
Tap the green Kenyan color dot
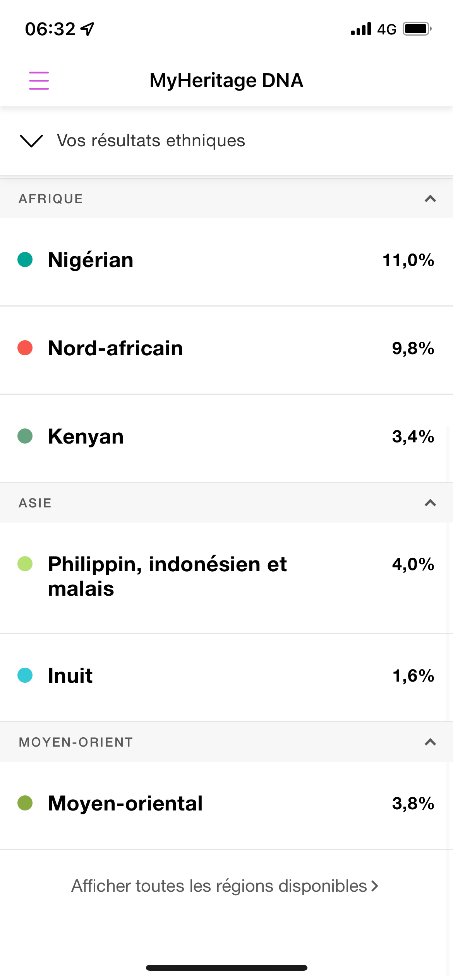[x=25, y=436]
